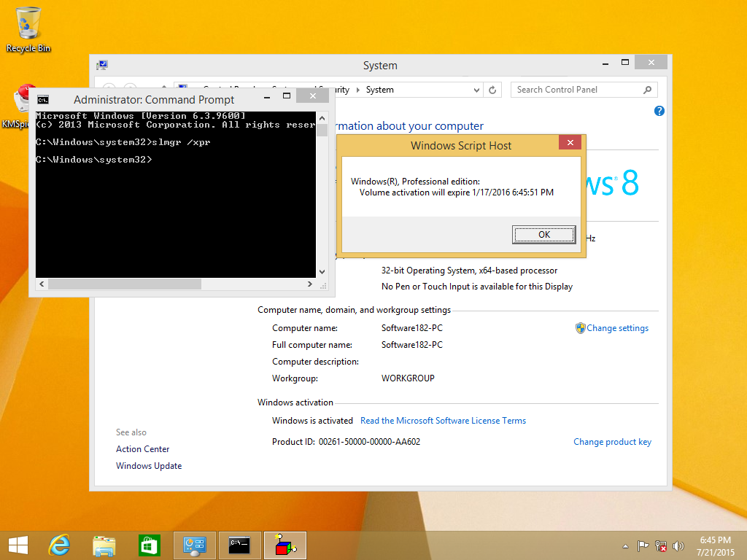Open Windows Store from taskbar
Image resolution: width=747 pixels, height=560 pixels.
(x=149, y=545)
